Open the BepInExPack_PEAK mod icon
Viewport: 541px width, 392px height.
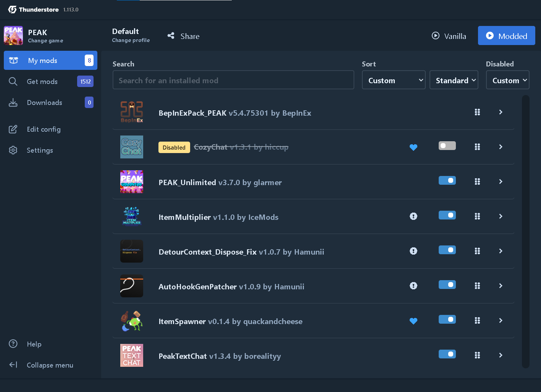tap(132, 112)
